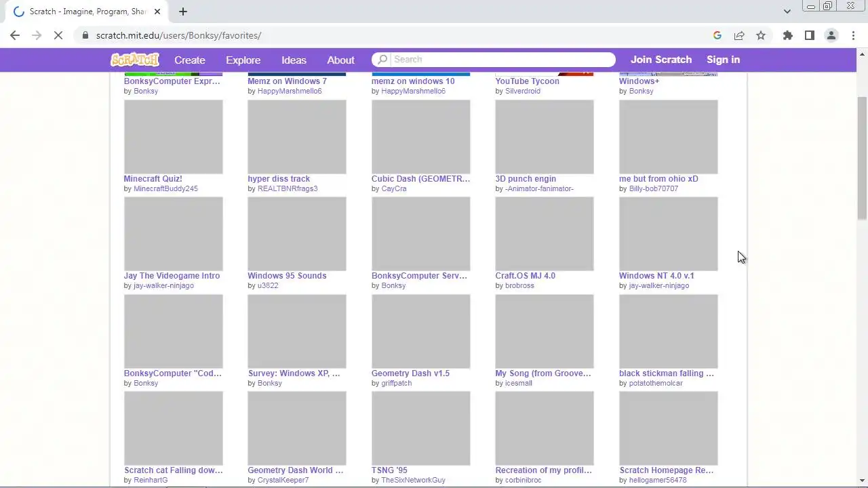Viewport: 868px width, 488px height.
Task: Expand the tab search chevron
Action: pos(787,11)
